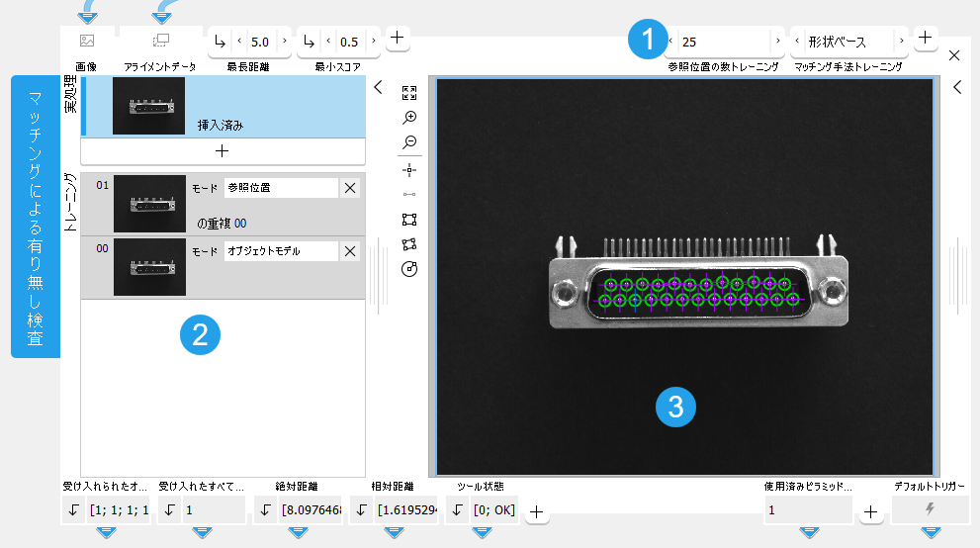Select the crosshair point tool

409,169
